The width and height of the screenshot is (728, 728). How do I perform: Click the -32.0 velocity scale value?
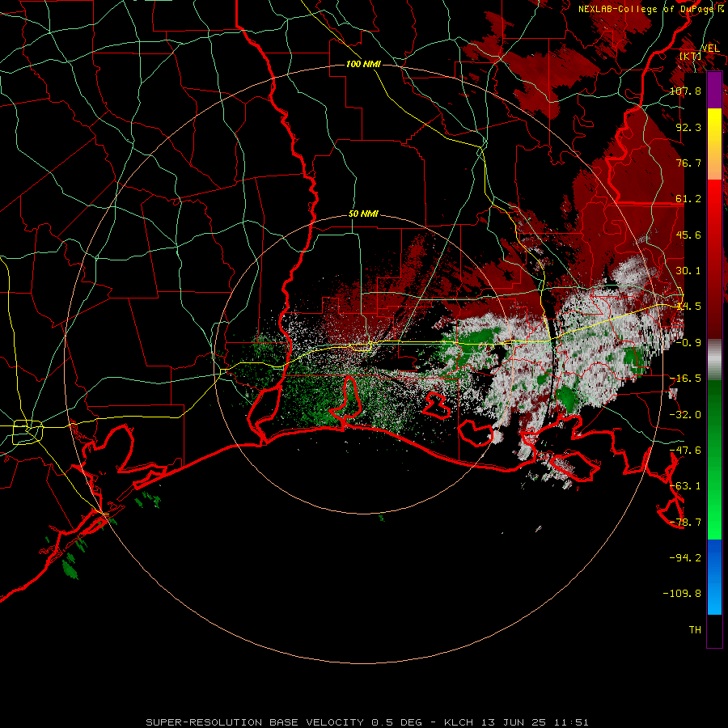point(685,415)
